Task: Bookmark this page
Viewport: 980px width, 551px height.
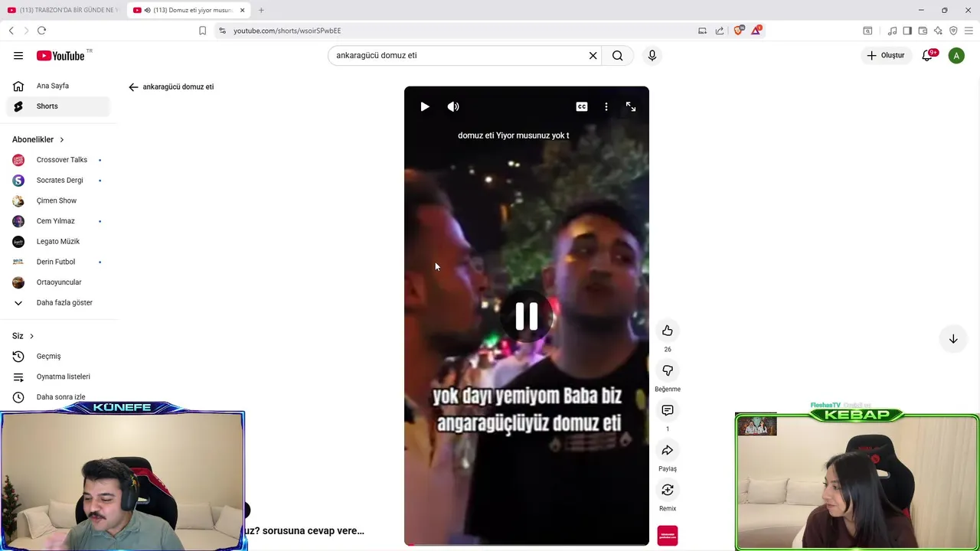Action: (x=202, y=31)
